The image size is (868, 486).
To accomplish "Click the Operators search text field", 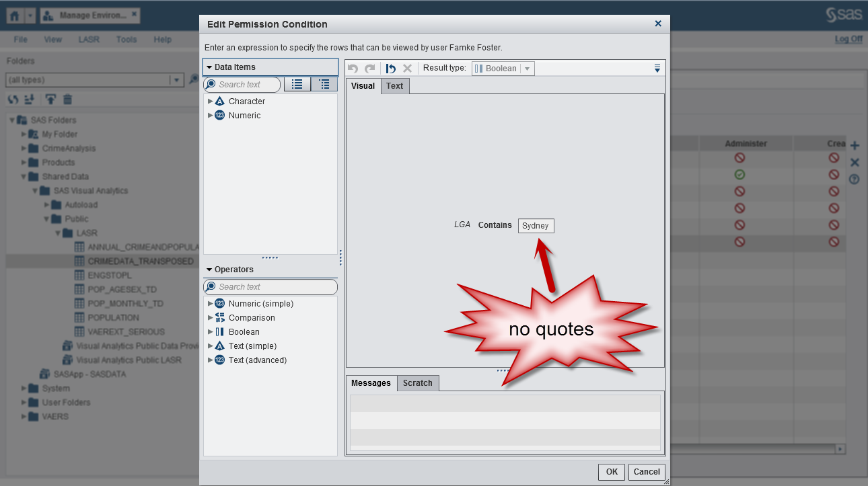I will click(270, 286).
